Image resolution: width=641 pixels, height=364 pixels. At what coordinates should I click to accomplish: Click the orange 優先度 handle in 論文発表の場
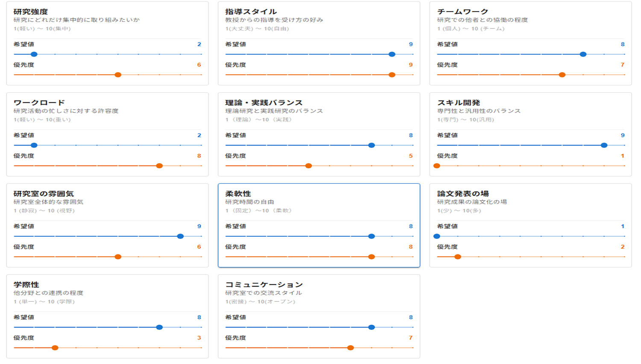458,257
